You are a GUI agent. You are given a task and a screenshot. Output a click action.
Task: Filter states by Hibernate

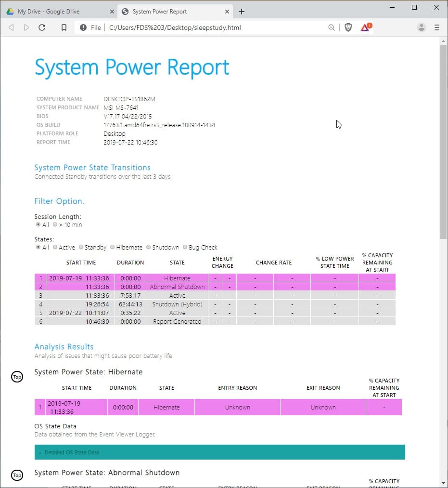click(x=113, y=247)
